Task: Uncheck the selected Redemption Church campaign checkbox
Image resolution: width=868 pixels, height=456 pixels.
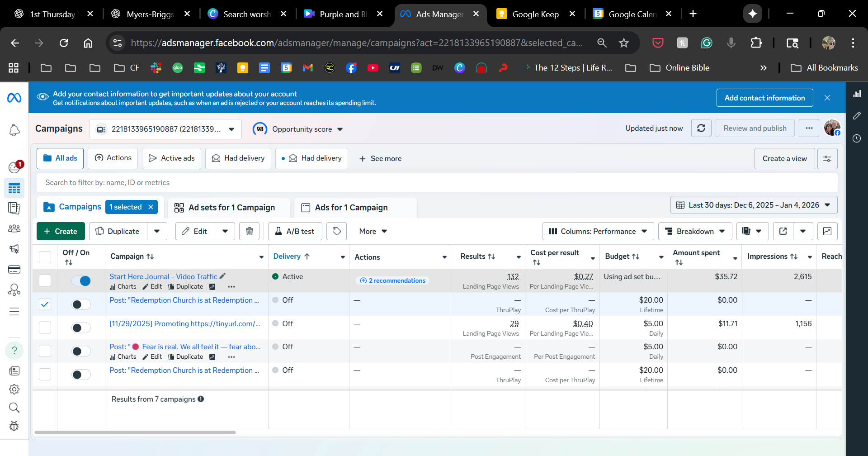Action: pyautogui.click(x=45, y=304)
